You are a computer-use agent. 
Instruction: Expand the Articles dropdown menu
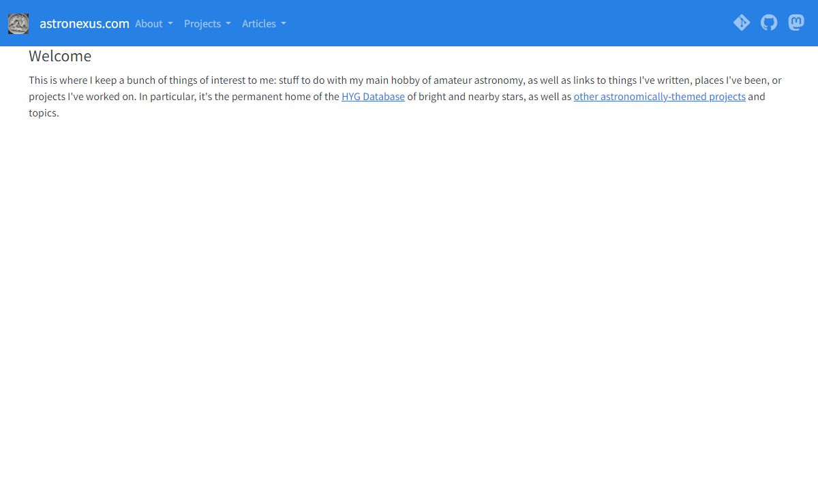[x=264, y=24]
